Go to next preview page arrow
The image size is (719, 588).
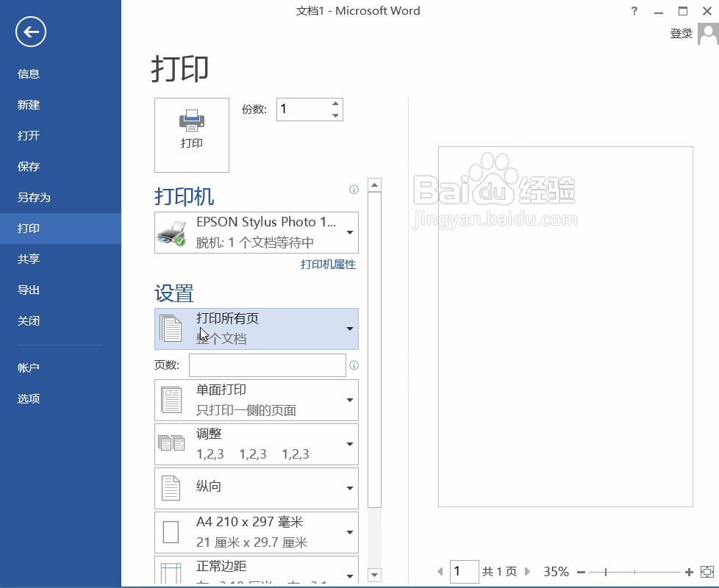click(x=527, y=572)
